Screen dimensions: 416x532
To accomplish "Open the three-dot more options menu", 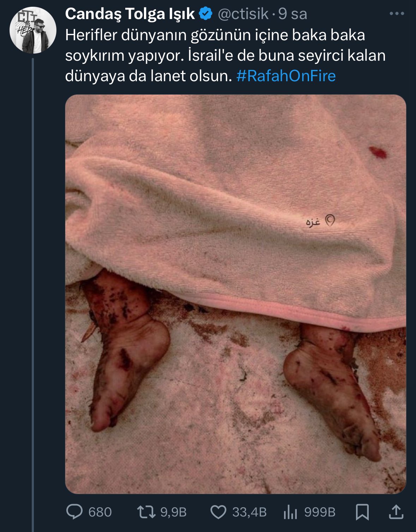I will point(397,14).
